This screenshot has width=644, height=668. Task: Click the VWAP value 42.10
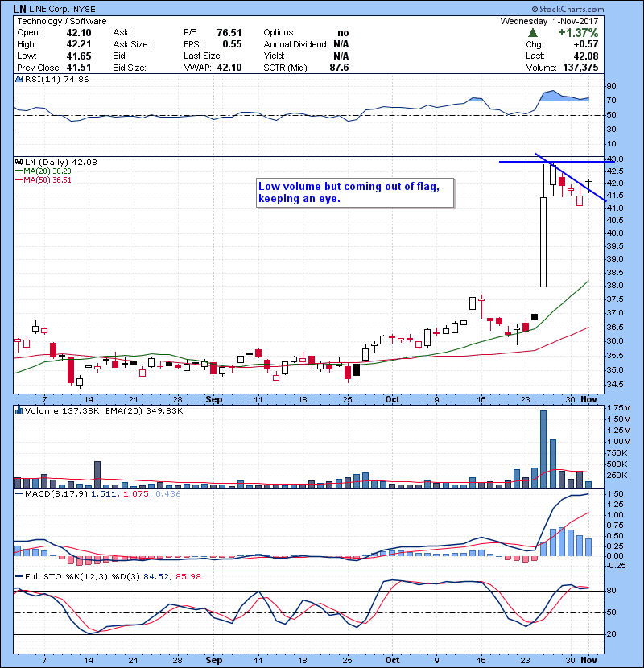pos(229,68)
